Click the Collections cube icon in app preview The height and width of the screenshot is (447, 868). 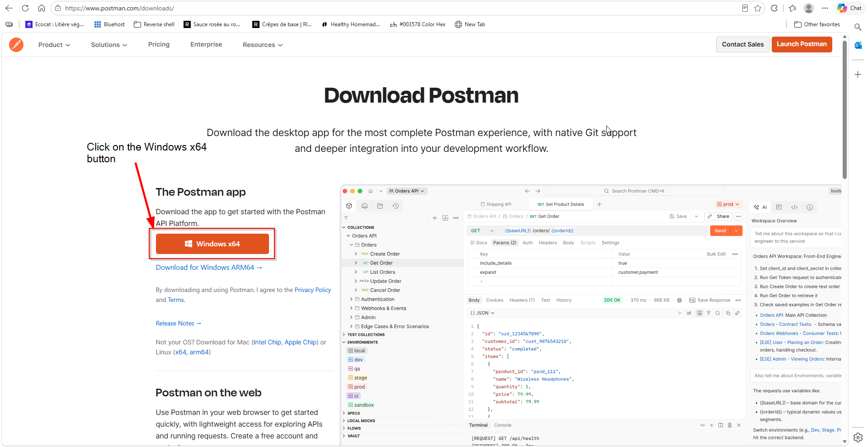(349, 206)
